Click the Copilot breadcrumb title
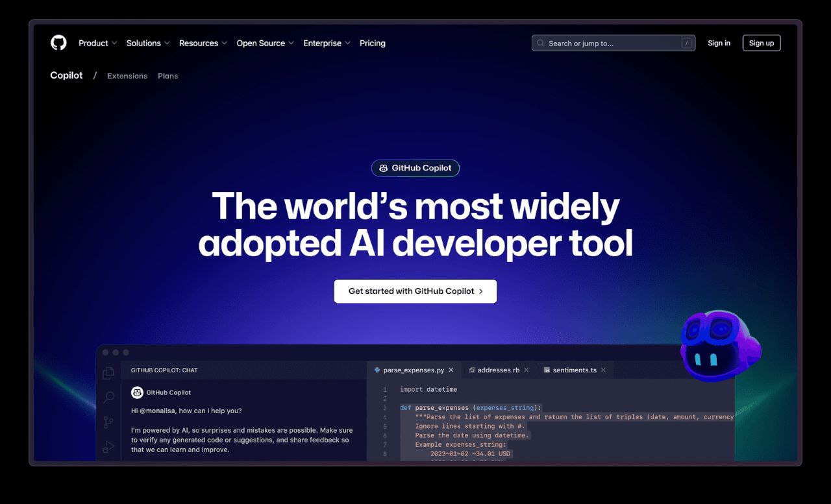Image resolution: width=831 pixels, height=504 pixels. [x=67, y=75]
